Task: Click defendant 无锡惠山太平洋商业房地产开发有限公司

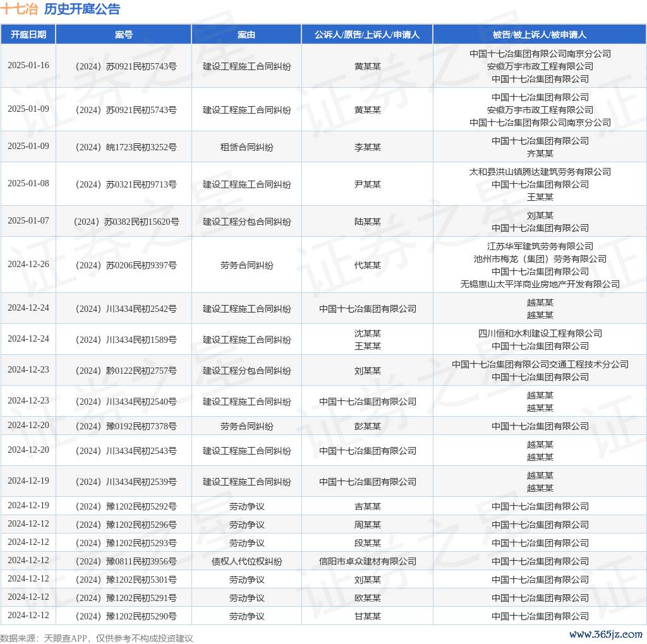Action: [540, 284]
